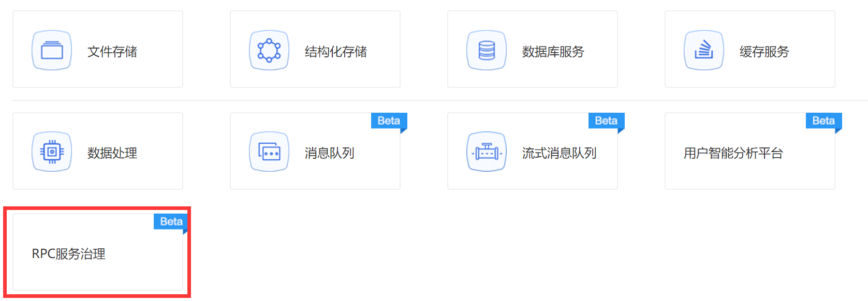Viewport: 868px width, 301px height.
Task: Click the 消息队列 message bubble icon
Action: (x=269, y=152)
